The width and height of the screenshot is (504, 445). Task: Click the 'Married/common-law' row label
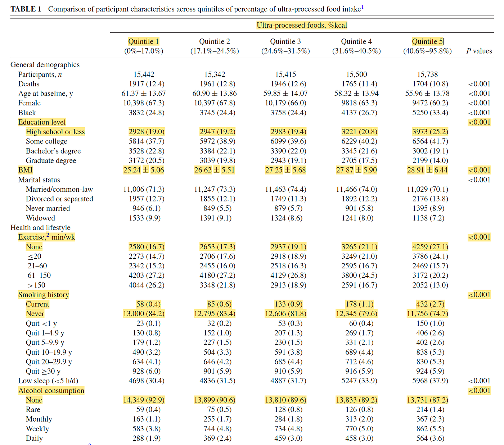[59, 189]
